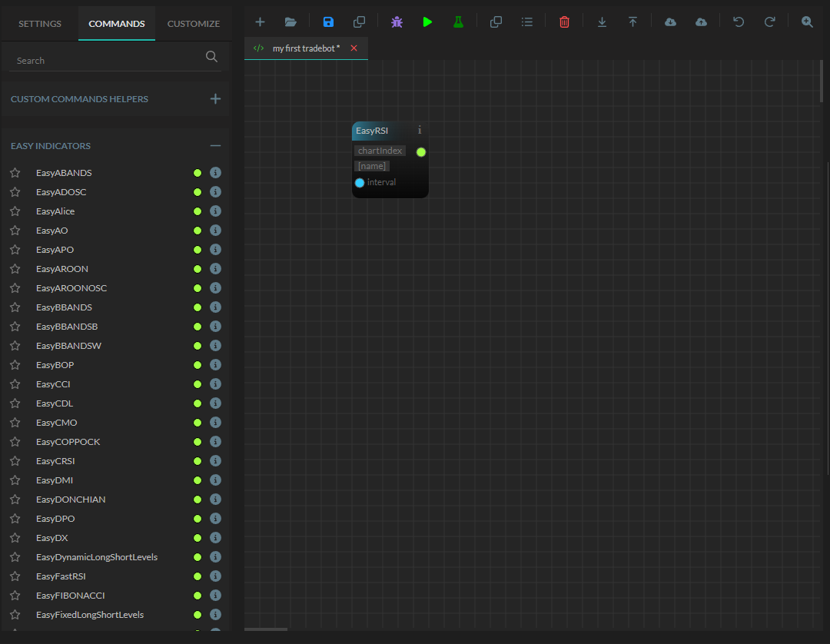This screenshot has width=830, height=644.
Task: Undo the last change
Action: pyautogui.click(x=738, y=22)
